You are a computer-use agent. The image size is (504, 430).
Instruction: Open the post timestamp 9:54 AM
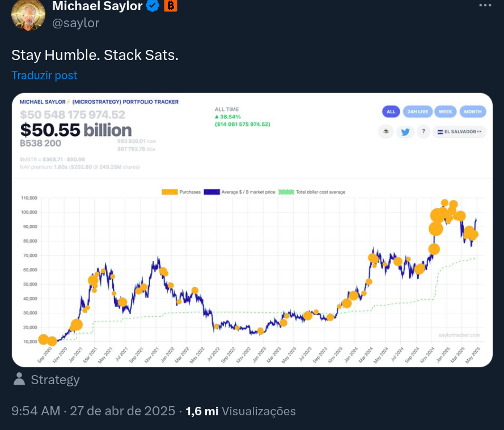(x=36, y=411)
